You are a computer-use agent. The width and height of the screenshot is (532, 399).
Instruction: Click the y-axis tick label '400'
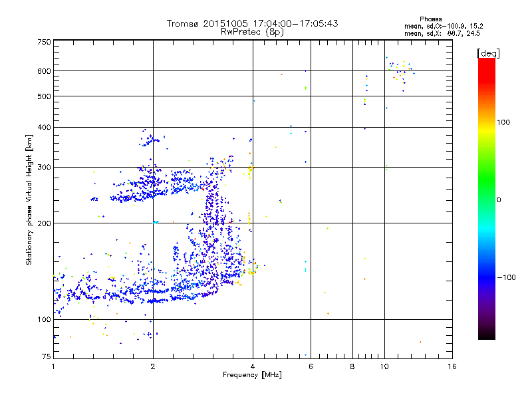[44, 127]
